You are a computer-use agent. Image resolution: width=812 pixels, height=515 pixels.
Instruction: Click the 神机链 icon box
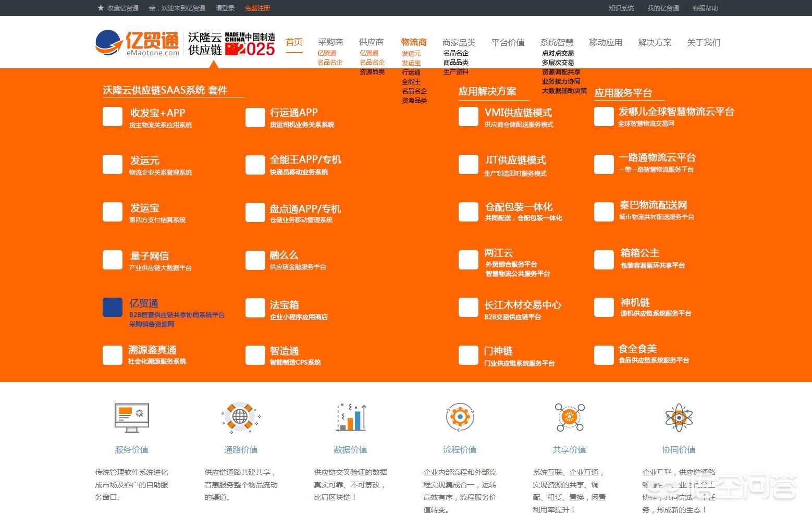pos(604,308)
